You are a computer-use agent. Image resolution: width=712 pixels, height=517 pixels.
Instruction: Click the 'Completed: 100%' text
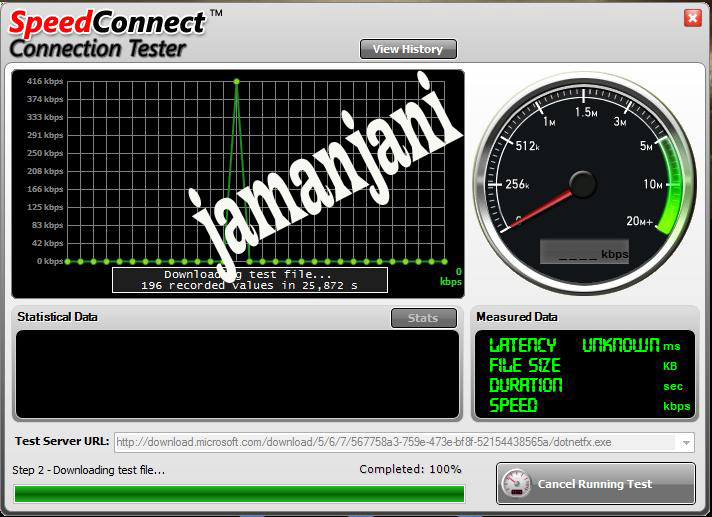[410, 469]
